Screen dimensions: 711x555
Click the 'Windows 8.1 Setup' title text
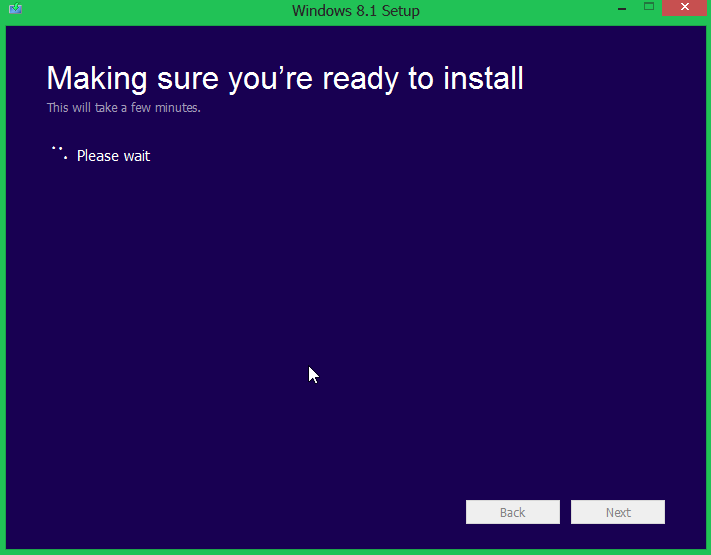[356, 10]
